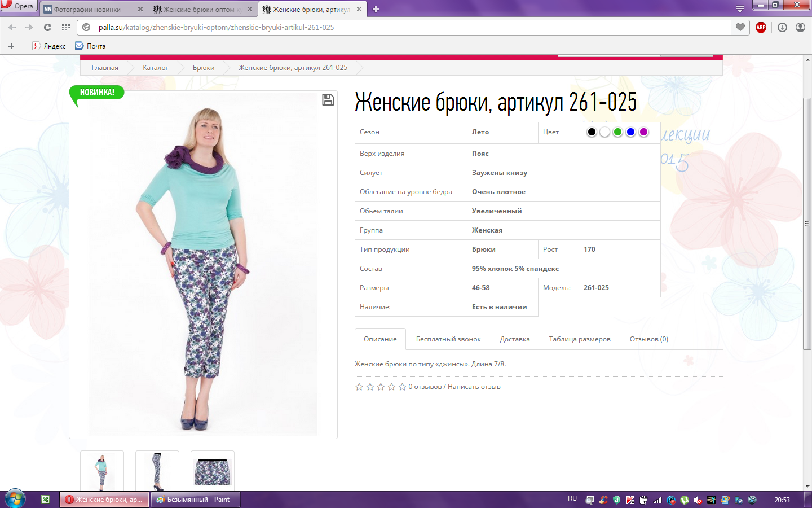Open the CCleaner tray icon
Image resolution: width=812 pixels, height=508 pixels.
(x=603, y=500)
